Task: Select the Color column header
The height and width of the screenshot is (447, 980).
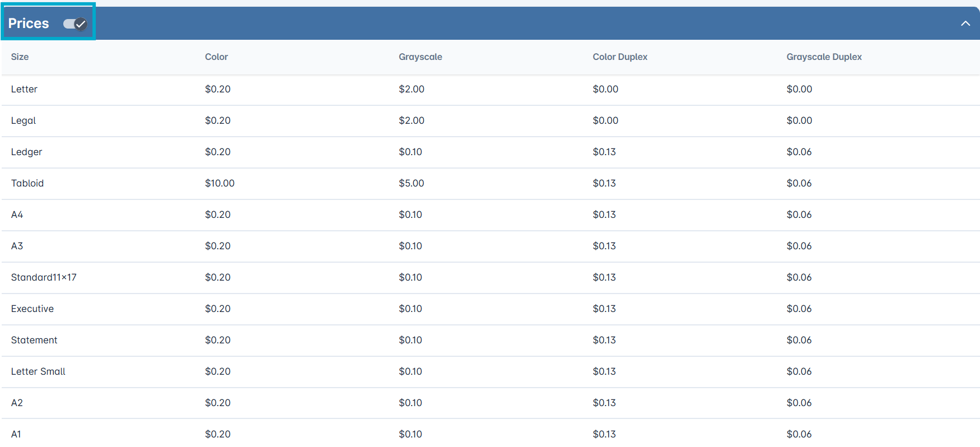Action: 216,57
